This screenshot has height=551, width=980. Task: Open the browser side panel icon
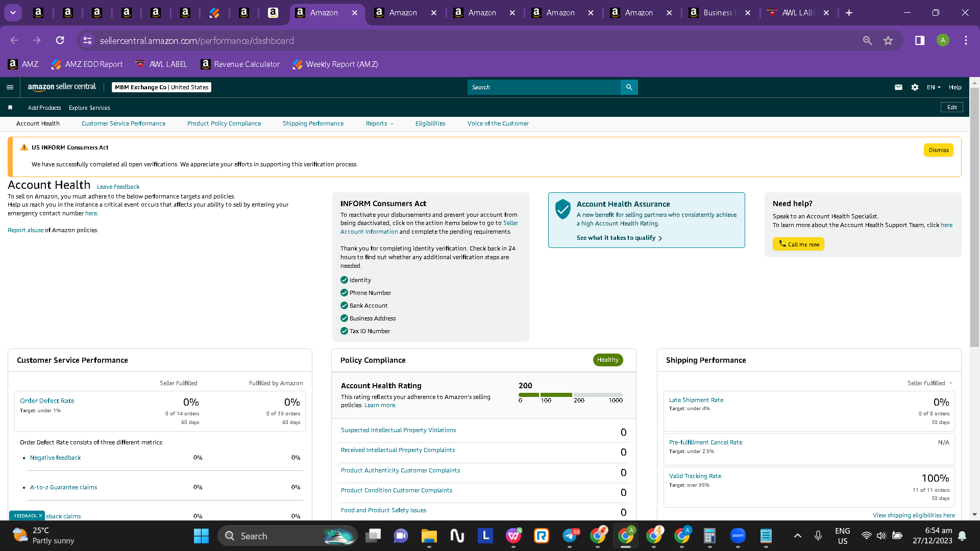(920, 40)
